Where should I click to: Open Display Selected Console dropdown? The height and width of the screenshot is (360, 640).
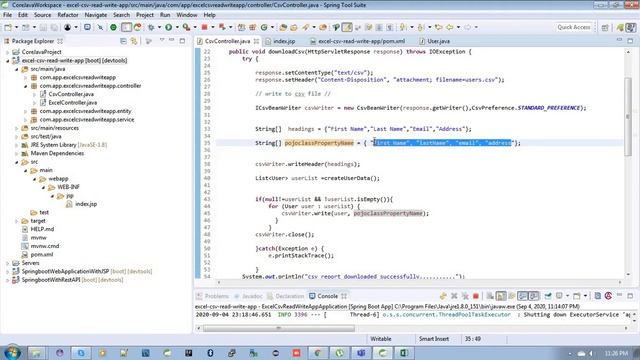567,296
